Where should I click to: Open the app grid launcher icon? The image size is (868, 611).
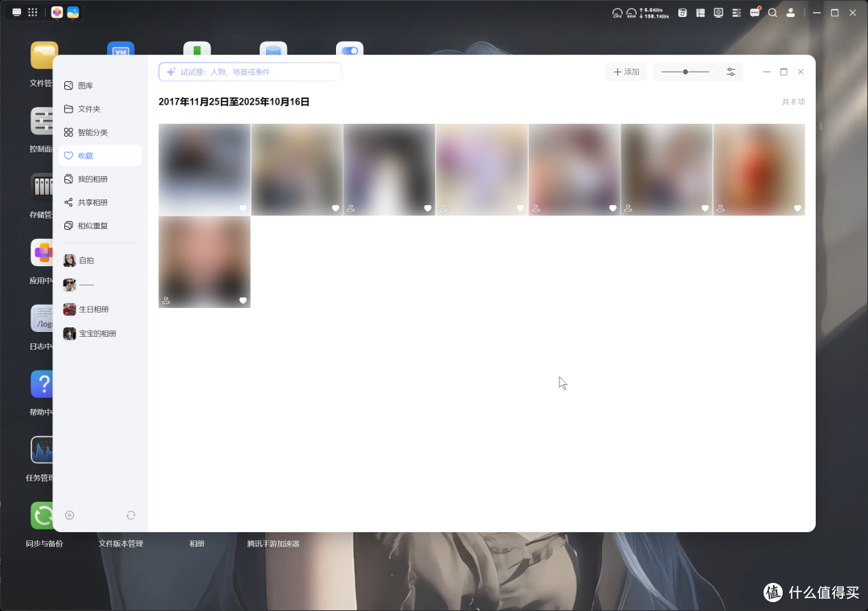tap(33, 12)
